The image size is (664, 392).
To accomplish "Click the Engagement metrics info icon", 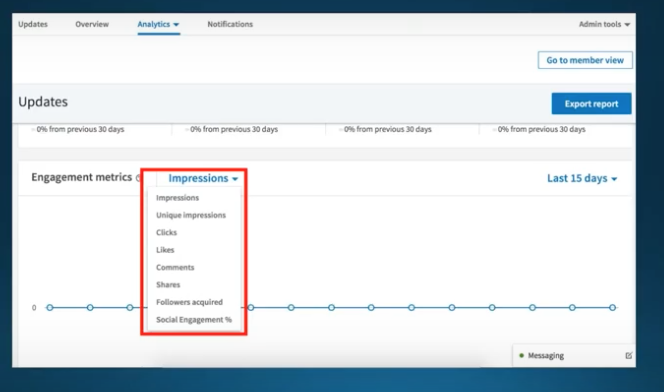I will pyautogui.click(x=138, y=178).
